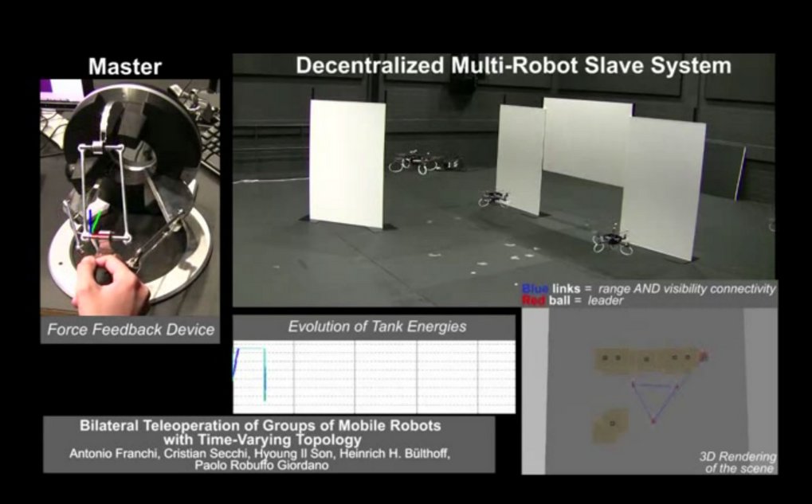Click the leftmost white panel in the video

347,163
